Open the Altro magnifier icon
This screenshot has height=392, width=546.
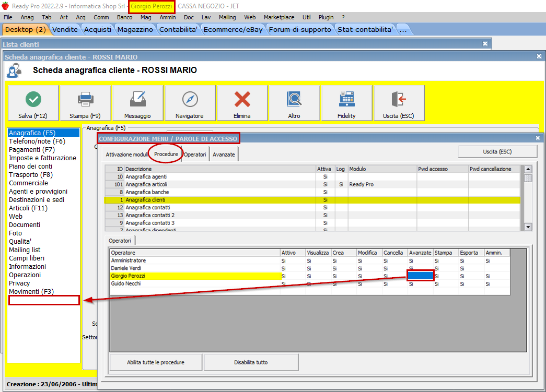[x=294, y=99]
